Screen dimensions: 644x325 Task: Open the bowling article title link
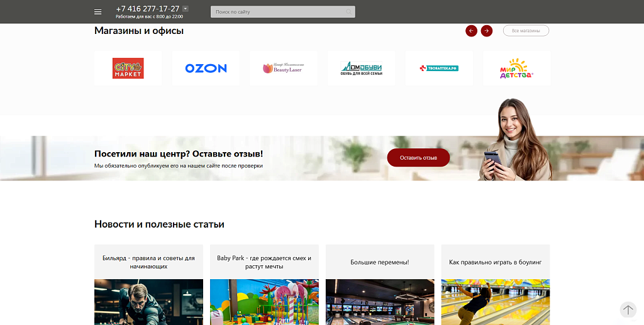click(496, 262)
